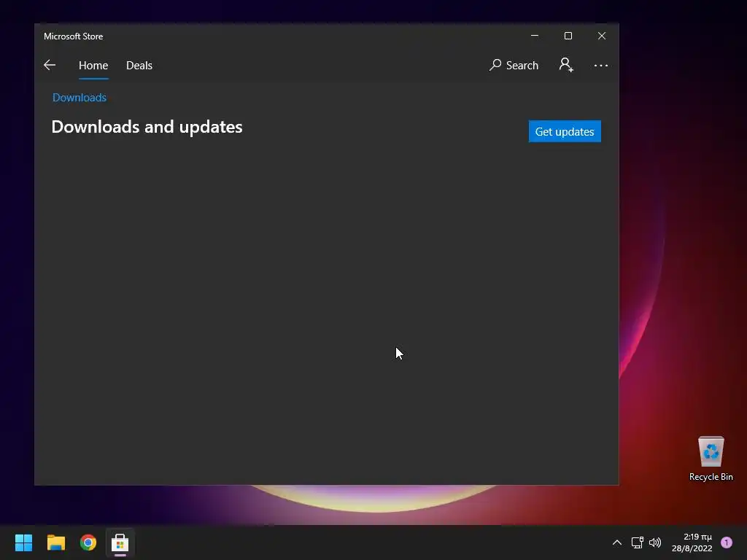This screenshot has height=560, width=747.
Task: Switch to the Deals tab
Action: 139,65
